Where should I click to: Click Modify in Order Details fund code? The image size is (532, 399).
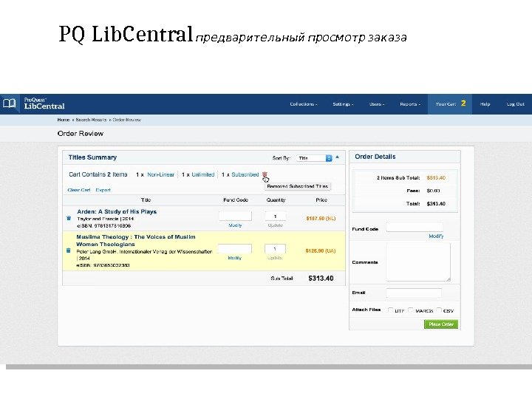tap(436, 236)
